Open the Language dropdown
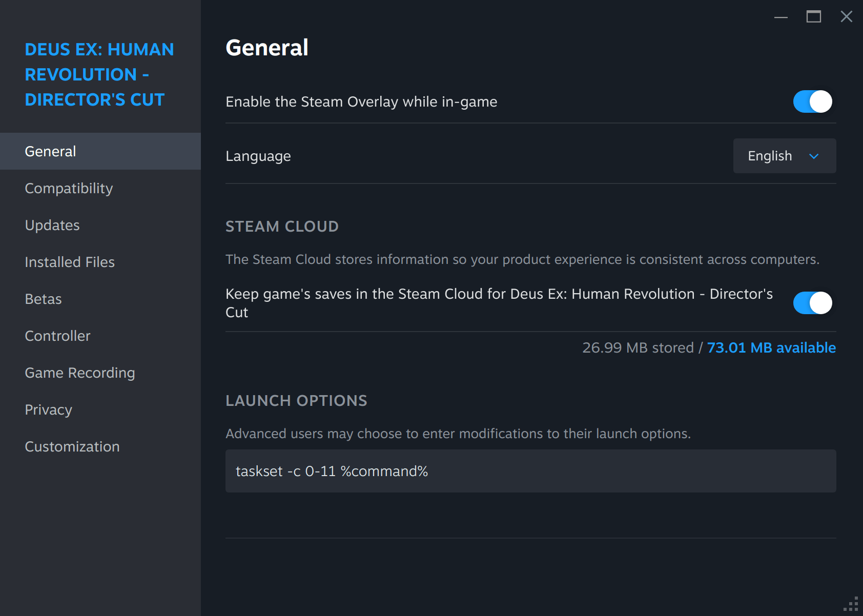The height and width of the screenshot is (616, 863). coord(784,156)
